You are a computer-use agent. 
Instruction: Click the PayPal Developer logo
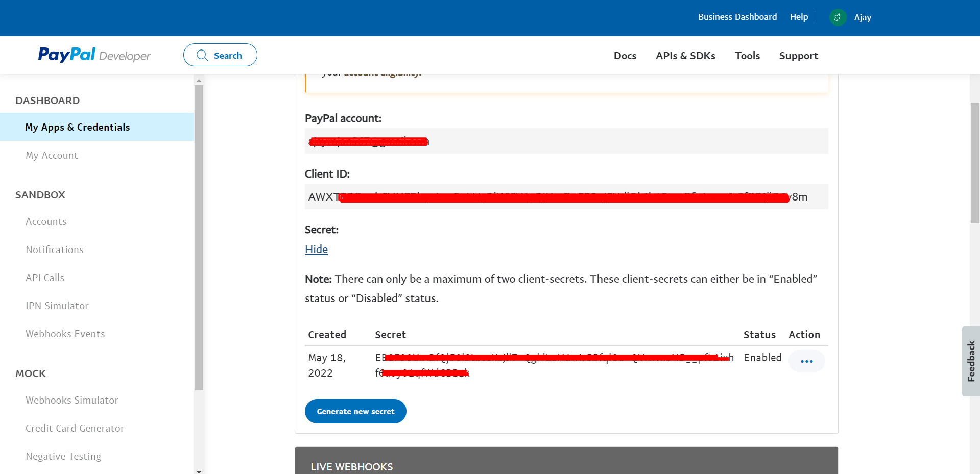(94, 55)
